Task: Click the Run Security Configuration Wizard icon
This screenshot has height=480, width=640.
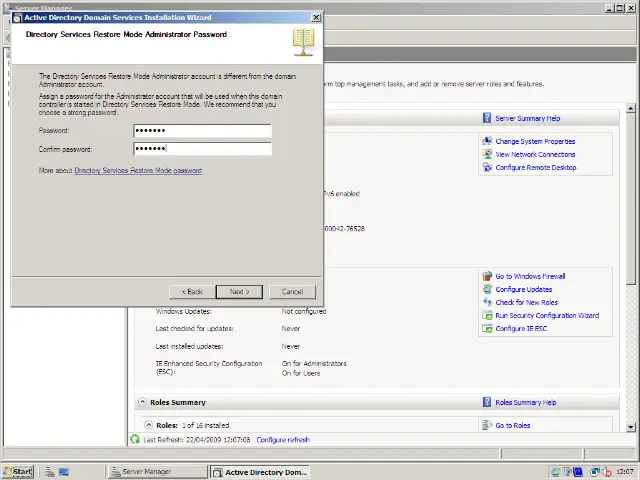Action: (487, 316)
